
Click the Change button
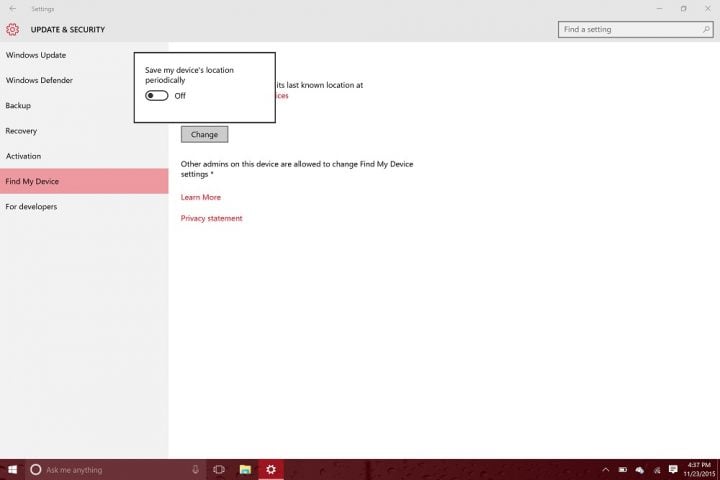204,135
